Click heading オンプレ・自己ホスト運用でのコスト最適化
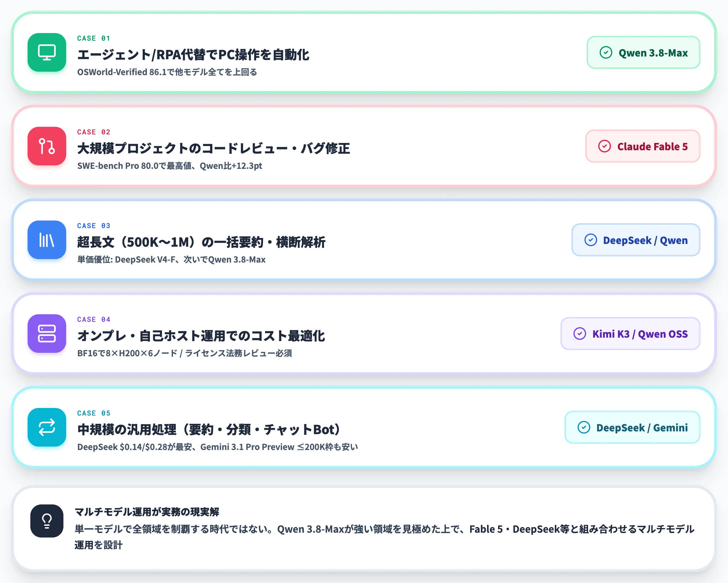 201,336
